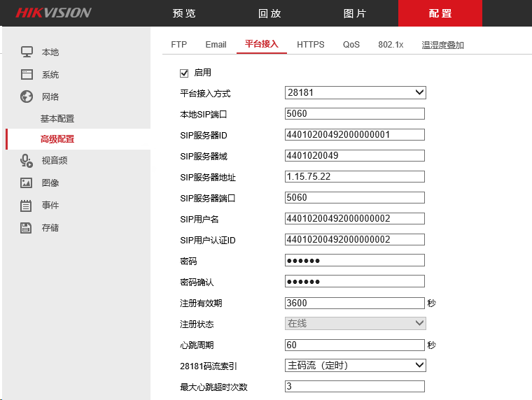Click the HIKVISION logo
Viewport: 532px width, 400px height.
point(53,13)
